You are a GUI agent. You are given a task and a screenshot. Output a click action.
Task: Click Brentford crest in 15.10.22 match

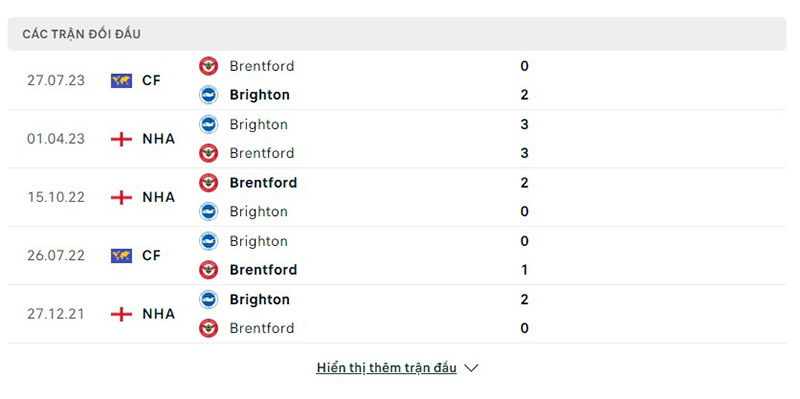tap(209, 183)
